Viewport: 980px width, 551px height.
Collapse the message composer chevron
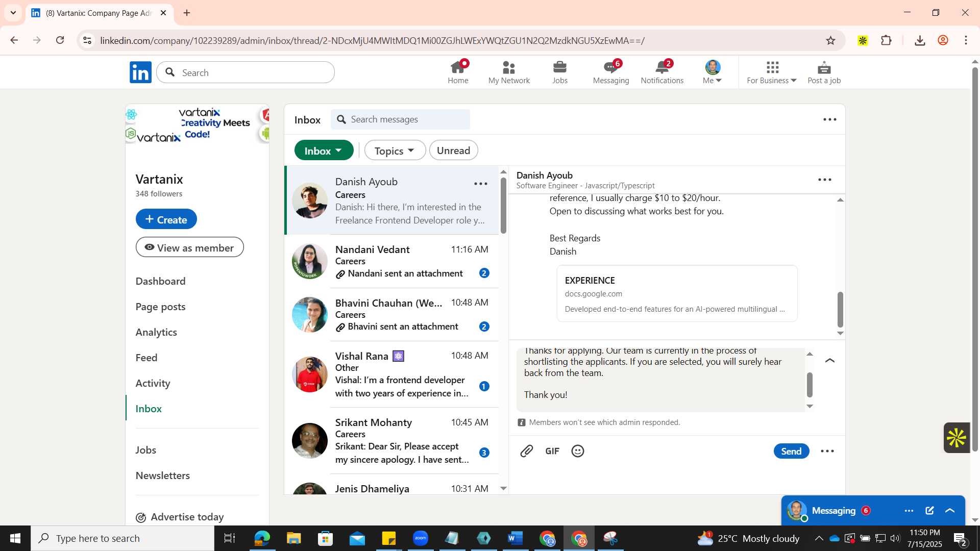click(x=830, y=361)
